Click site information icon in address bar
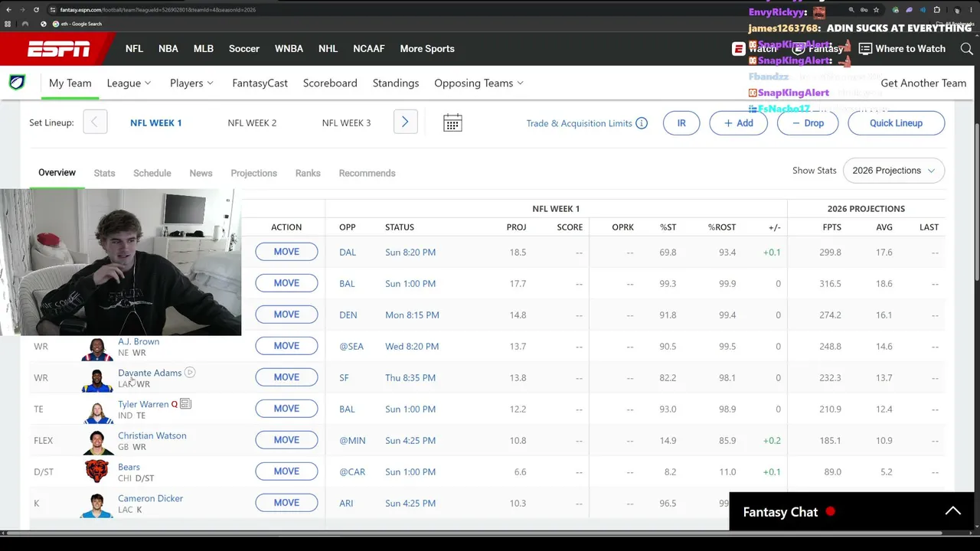The height and width of the screenshot is (551, 980). pyautogui.click(x=52, y=10)
